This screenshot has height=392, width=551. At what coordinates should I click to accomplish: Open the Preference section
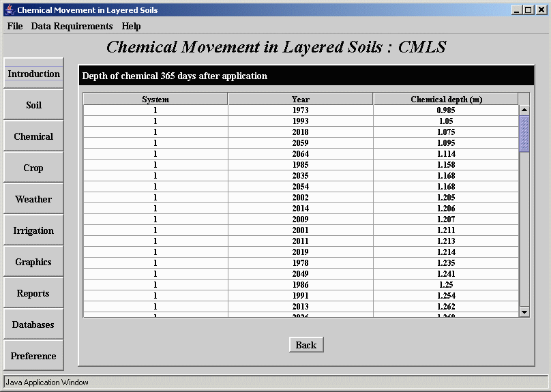(x=33, y=355)
